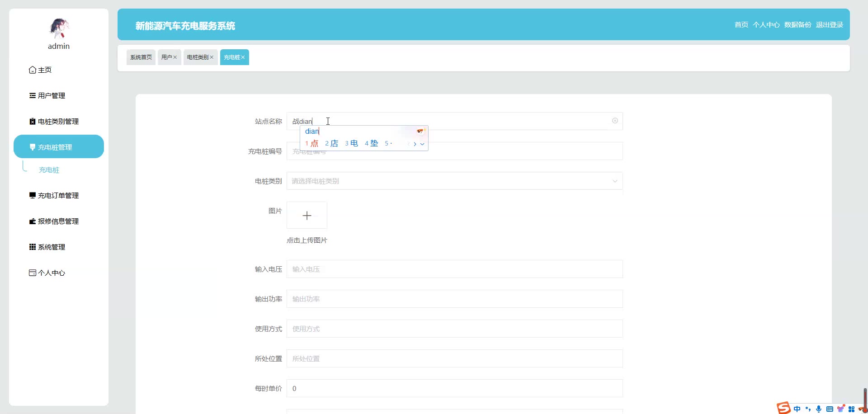Viewport: 868px width, 414px height.
Task: Click 数据备份 in the header
Action: pyautogui.click(x=798, y=24)
